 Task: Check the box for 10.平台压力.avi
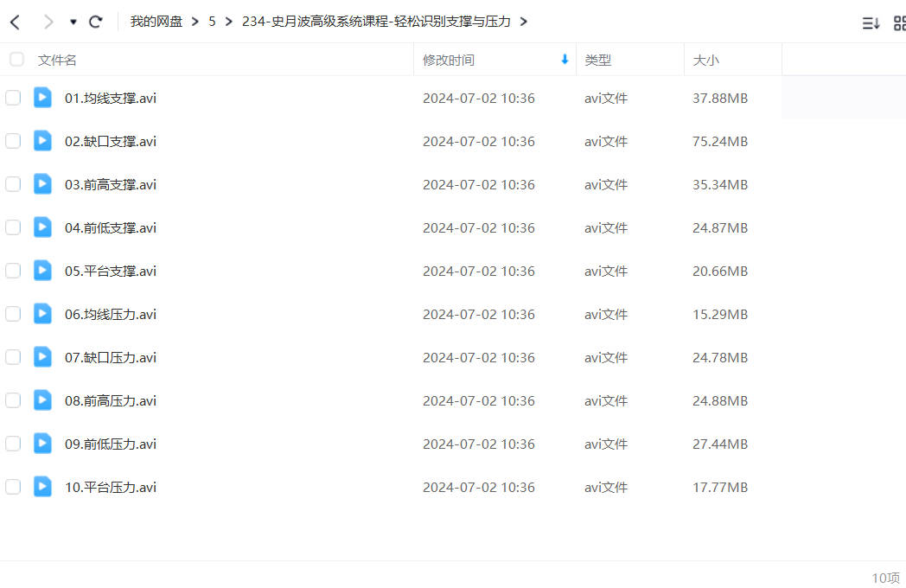point(13,487)
